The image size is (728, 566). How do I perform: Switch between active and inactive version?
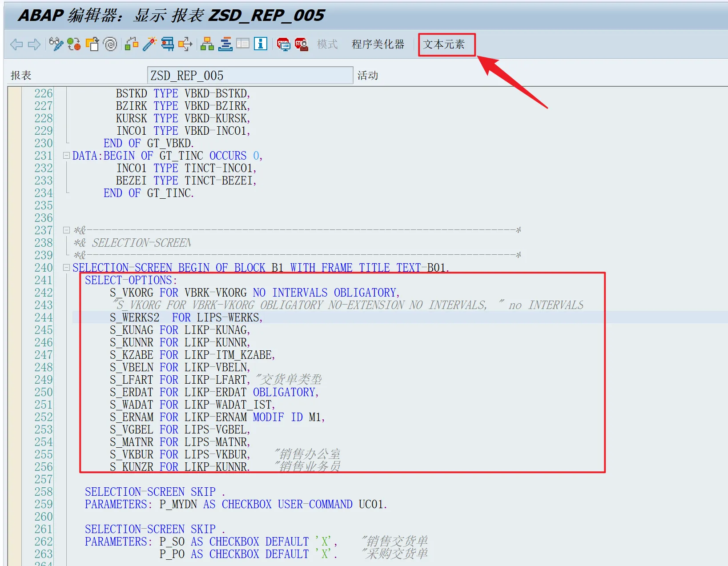74,44
